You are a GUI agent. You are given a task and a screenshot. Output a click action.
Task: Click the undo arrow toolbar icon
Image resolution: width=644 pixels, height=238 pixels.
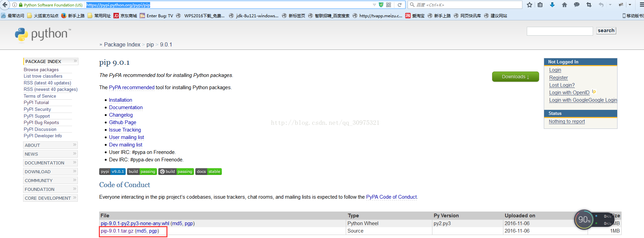pos(602,5)
